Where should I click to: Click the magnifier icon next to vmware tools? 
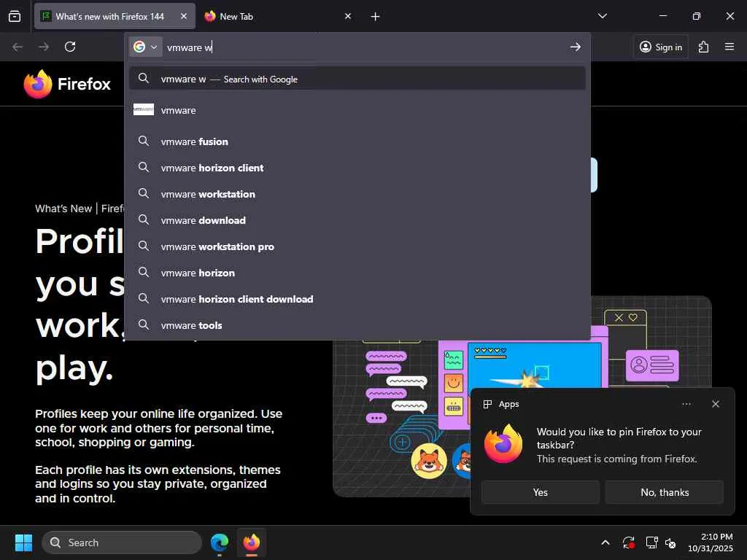click(x=144, y=324)
